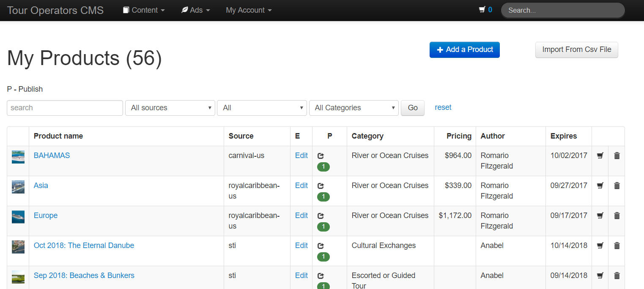This screenshot has width=644, height=289.
Task: Click trash icon for Asia product
Action: [x=617, y=185]
